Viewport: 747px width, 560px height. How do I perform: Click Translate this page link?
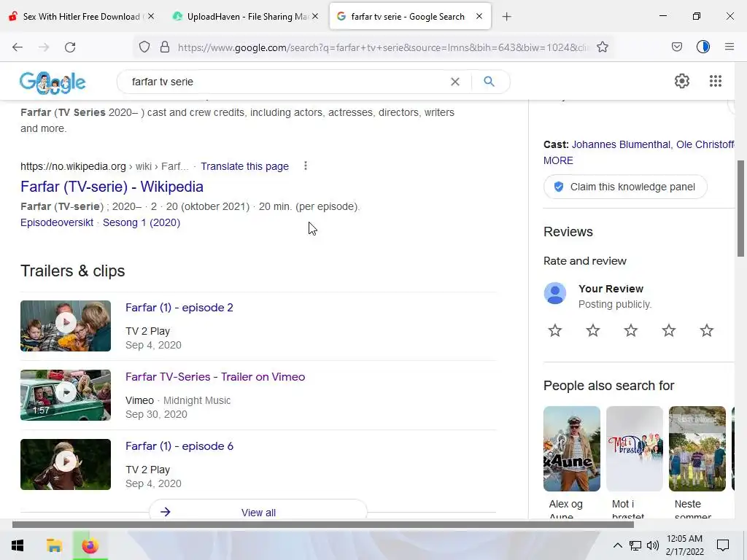(244, 166)
